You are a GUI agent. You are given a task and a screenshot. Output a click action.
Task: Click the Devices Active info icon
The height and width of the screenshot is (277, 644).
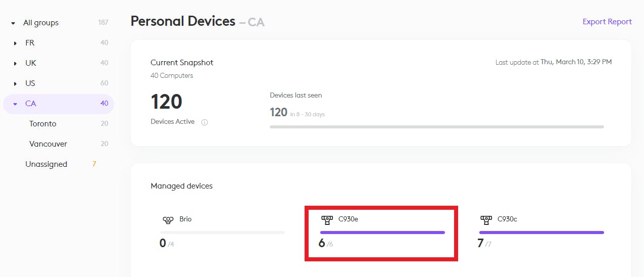pos(205,122)
